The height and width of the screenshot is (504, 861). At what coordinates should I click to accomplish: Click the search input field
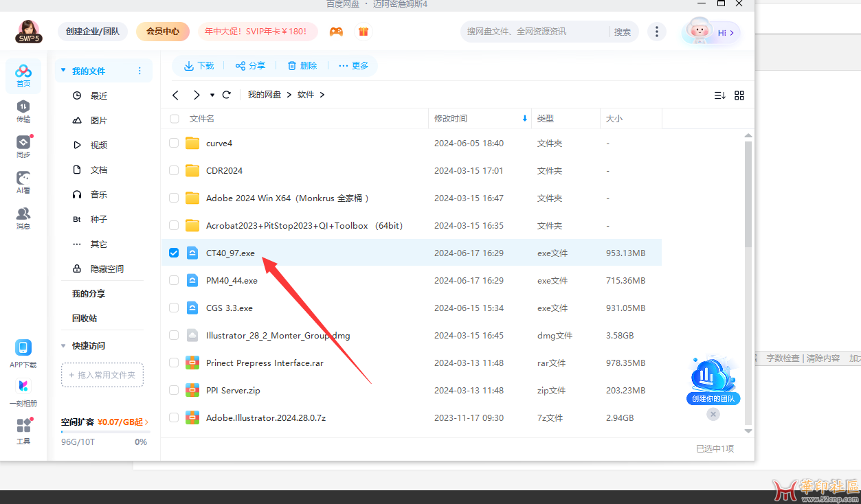click(x=536, y=32)
